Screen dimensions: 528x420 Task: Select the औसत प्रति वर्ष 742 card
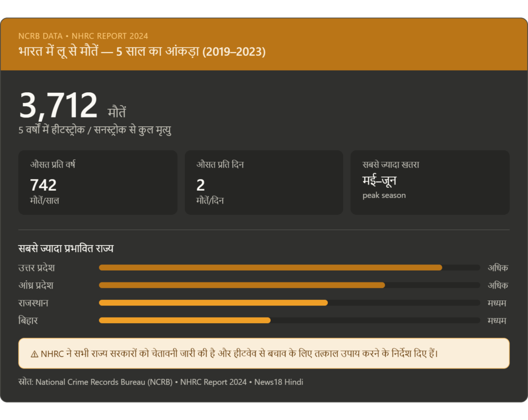click(97, 182)
